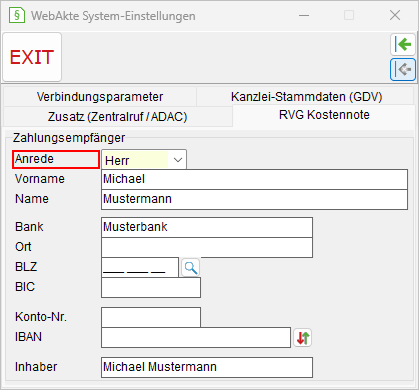The image size is (419, 390).
Task: Focus the Bank field with Musterbank
Action: pyautogui.click(x=207, y=227)
